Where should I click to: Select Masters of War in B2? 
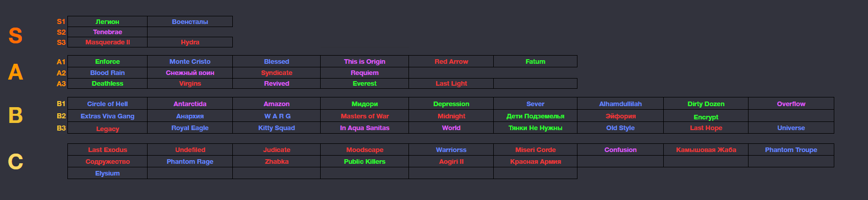tap(365, 116)
